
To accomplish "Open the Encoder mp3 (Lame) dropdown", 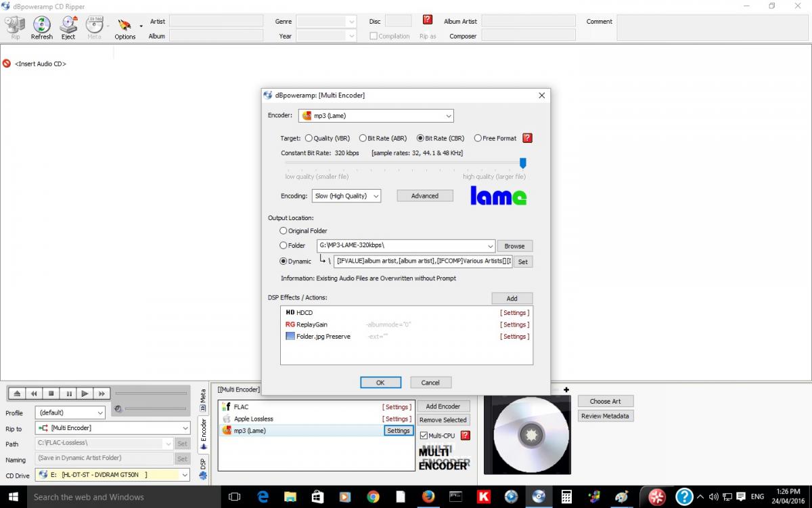I will [376, 116].
